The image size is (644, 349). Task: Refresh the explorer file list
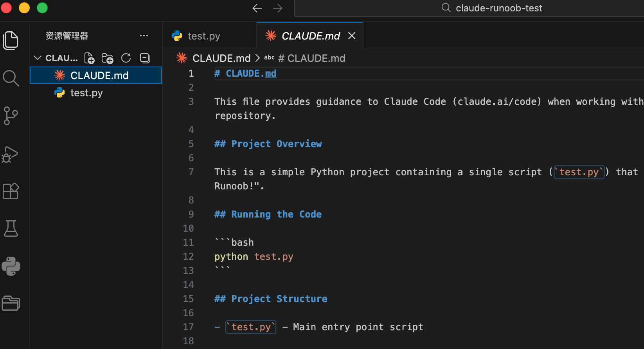pyautogui.click(x=126, y=58)
